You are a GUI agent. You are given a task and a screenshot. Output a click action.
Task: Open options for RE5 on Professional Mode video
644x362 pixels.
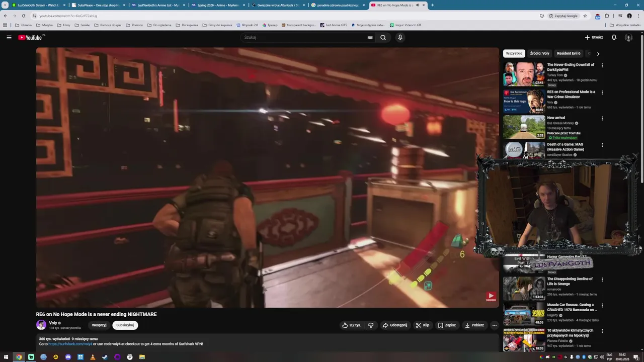tap(602, 93)
